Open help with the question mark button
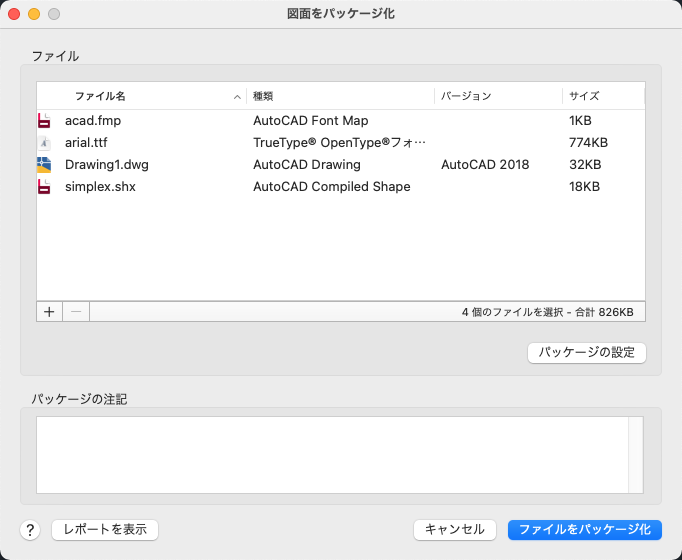682x560 pixels. tap(30, 530)
